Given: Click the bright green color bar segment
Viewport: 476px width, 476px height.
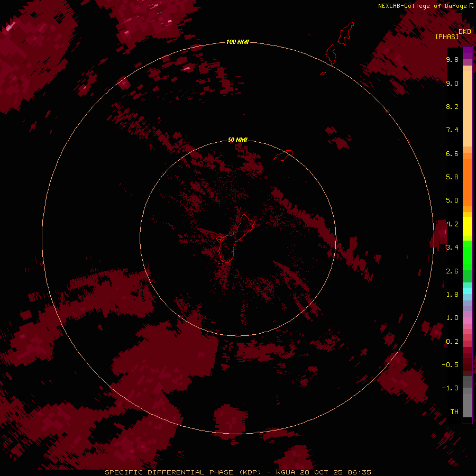Looking at the screenshot, I should pyautogui.click(x=467, y=255).
